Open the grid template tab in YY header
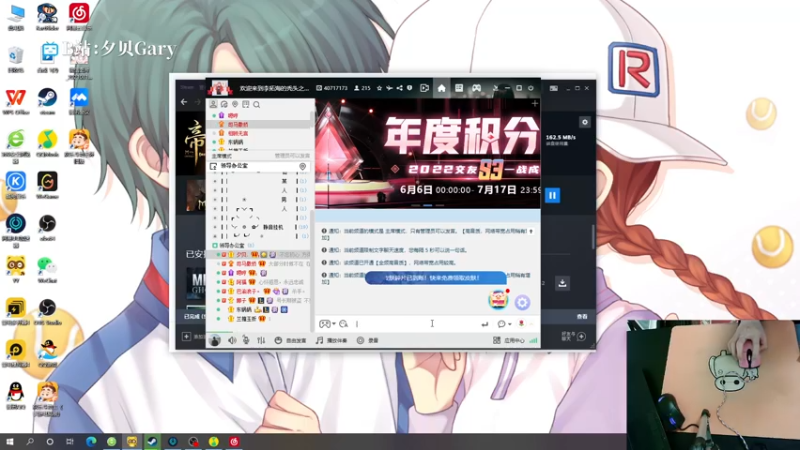Image resolution: width=800 pixels, height=450 pixels. [x=459, y=88]
